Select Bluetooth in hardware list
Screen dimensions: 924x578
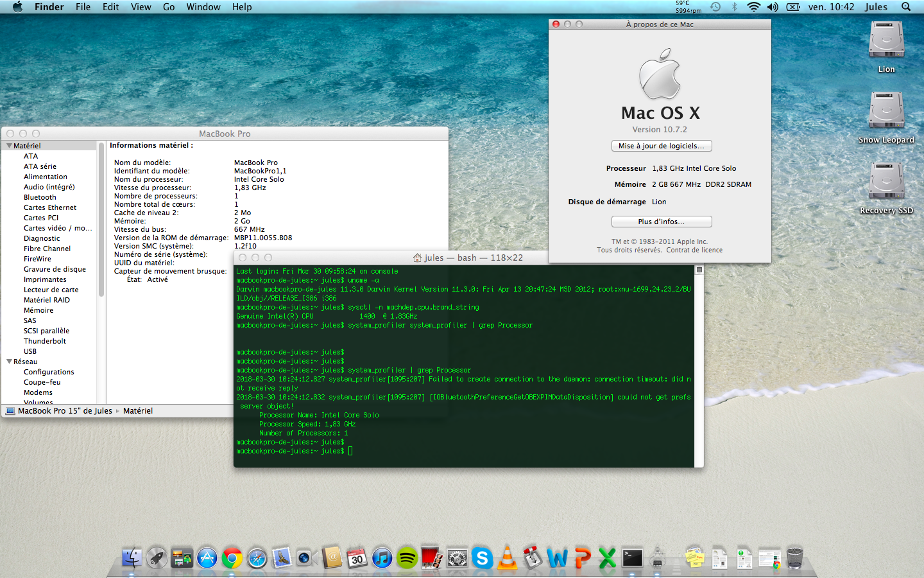[x=40, y=197]
